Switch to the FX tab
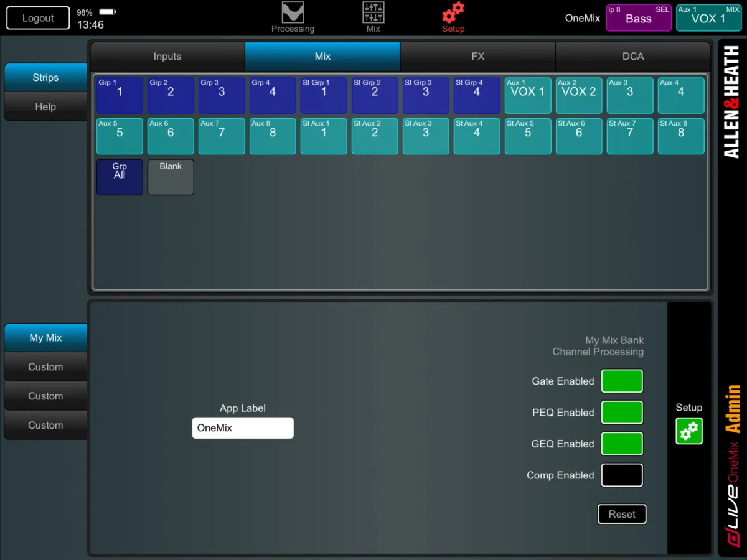747x560 pixels. pyautogui.click(x=477, y=56)
